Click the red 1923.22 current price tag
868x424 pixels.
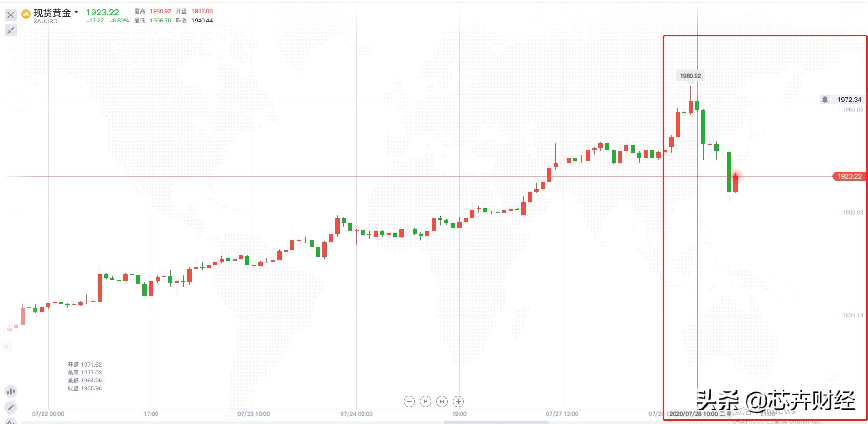[x=849, y=176]
